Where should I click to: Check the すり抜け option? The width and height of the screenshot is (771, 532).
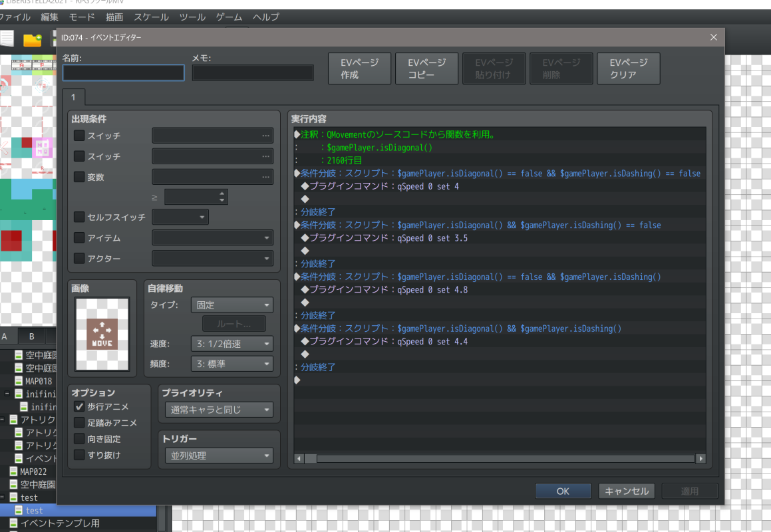(79, 455)
